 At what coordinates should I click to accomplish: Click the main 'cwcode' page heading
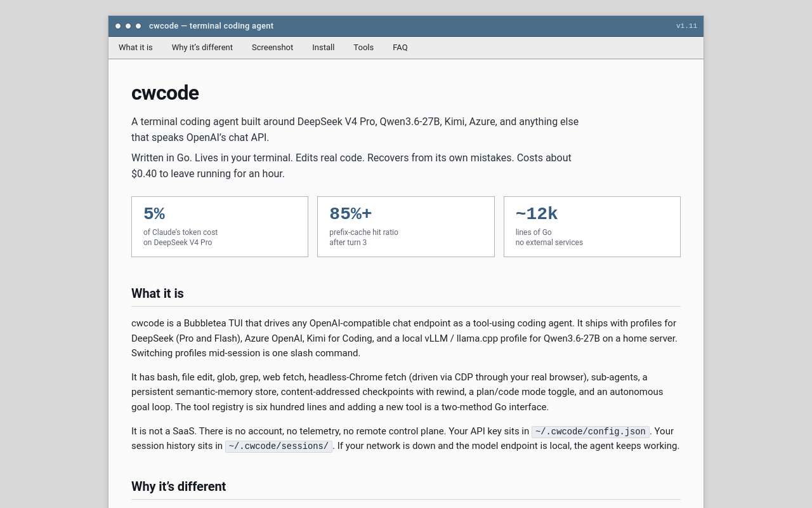[165, 93]
